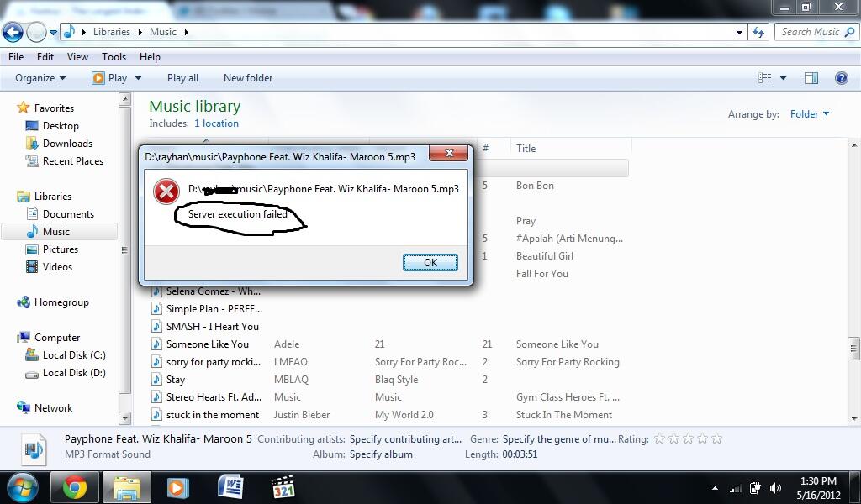
Task: Set the rating to three stars
Action: coord(689,438)
